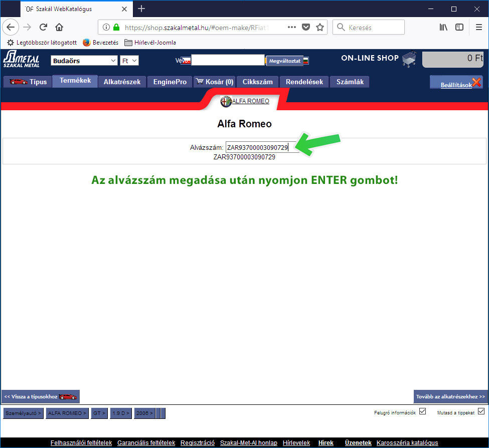
Task: Click the red X on Beállítások
Action: point(477,82)
